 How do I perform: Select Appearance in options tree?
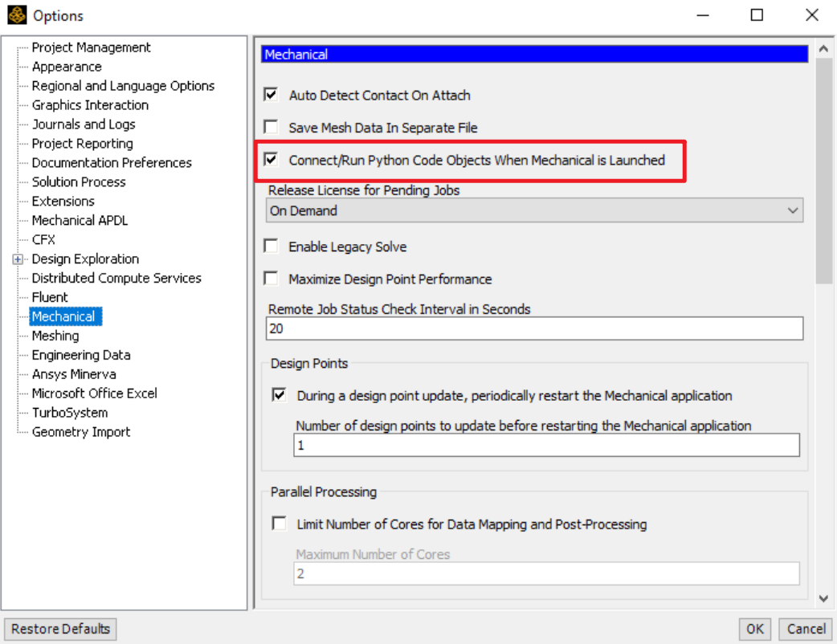(x=67, y=67)
